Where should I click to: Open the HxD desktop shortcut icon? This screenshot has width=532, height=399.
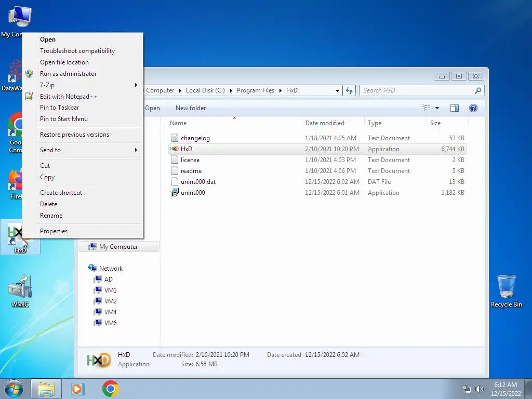pos(20,237)
